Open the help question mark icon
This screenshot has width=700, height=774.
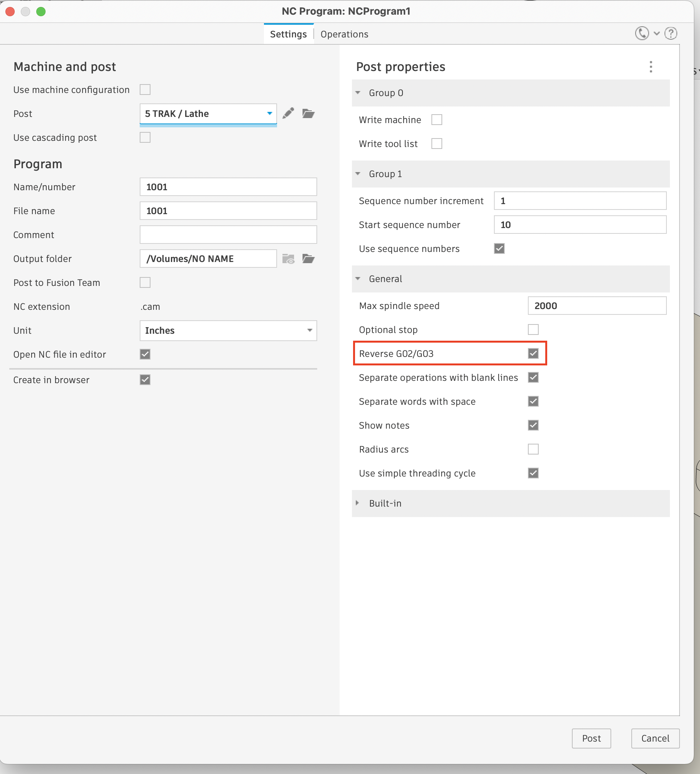point(671,34)
